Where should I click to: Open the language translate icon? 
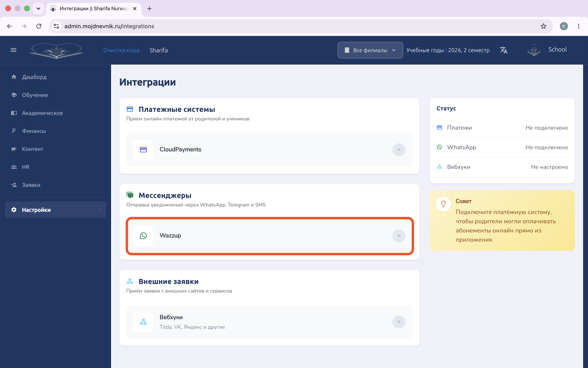click(x=503, y=50)
